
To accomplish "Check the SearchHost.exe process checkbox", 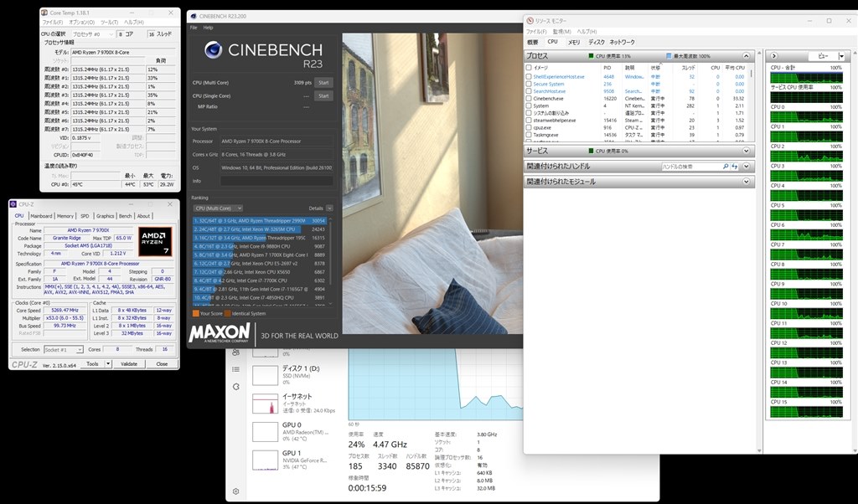I will [529, 91].
